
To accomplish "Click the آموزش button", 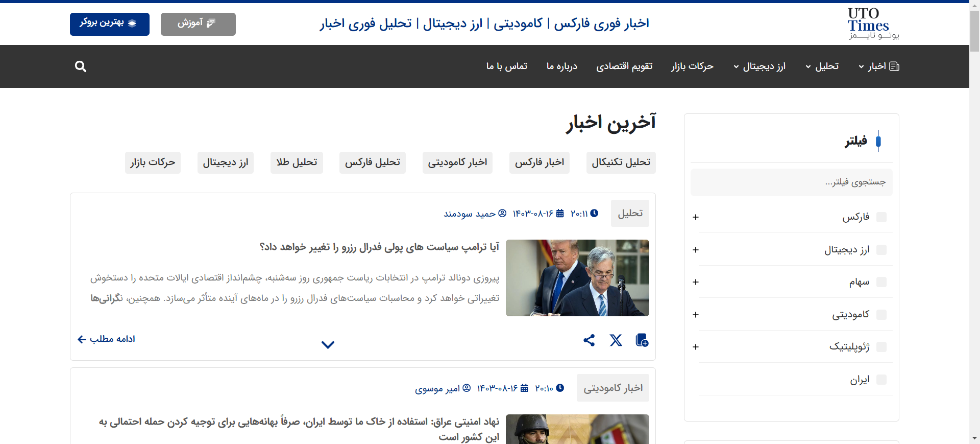I will [x=198, y=24].
